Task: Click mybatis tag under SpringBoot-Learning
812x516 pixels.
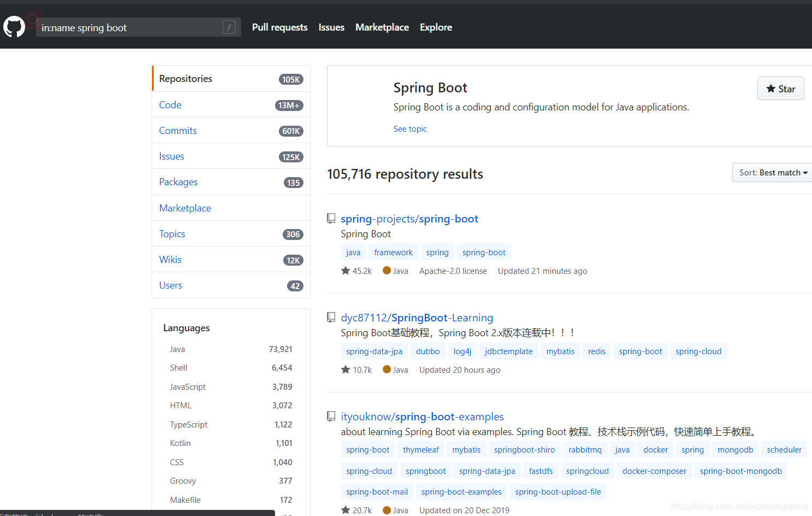Action: (560, 351)
